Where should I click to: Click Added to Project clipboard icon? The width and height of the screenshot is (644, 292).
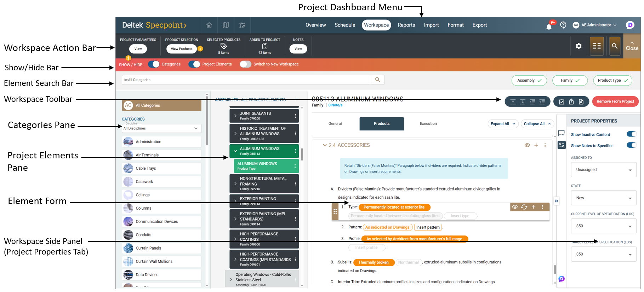[x=264, y=46]
